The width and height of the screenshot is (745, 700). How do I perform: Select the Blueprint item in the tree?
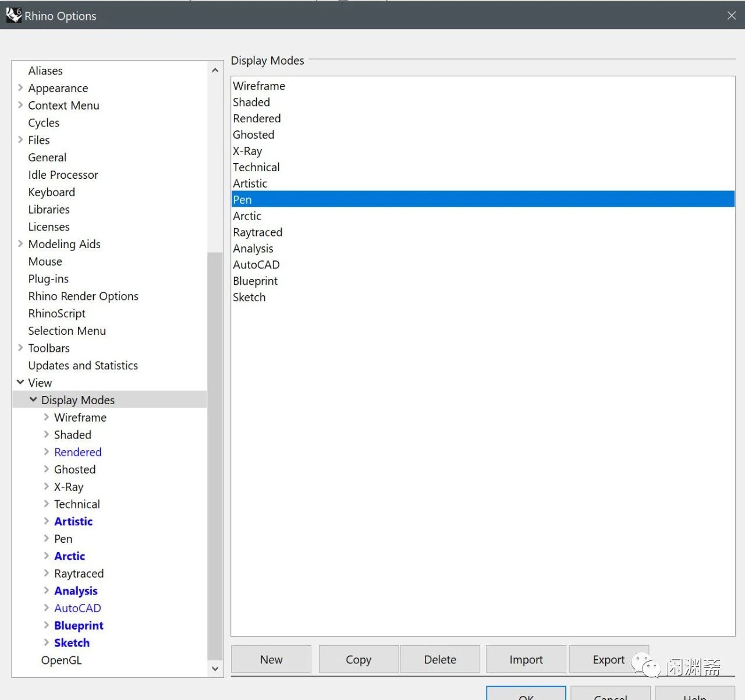[79, 625]
